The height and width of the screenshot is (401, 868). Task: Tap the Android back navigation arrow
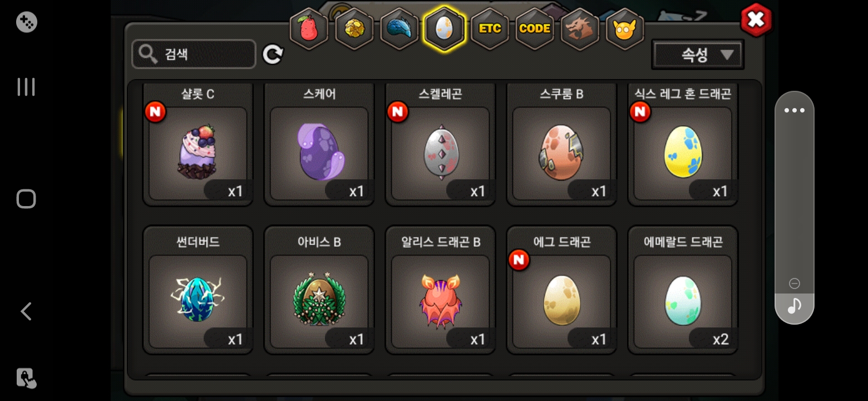26,311
